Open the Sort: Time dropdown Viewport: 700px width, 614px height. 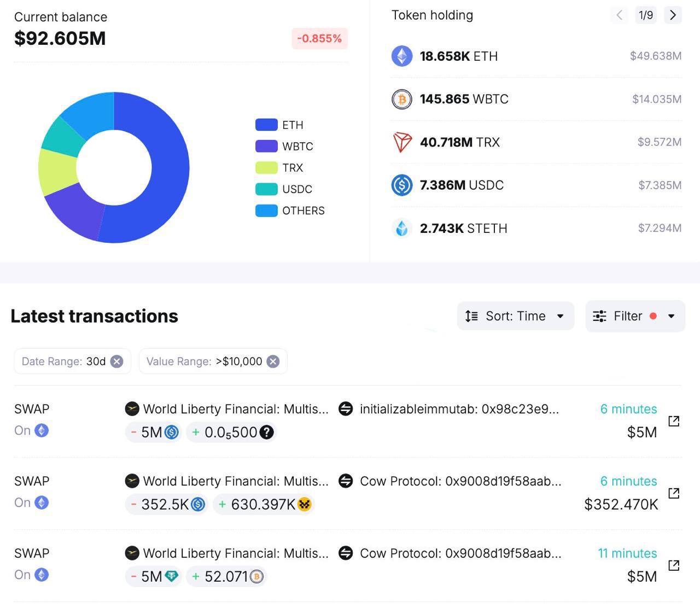pyautogui.click(x=515, y=316)
